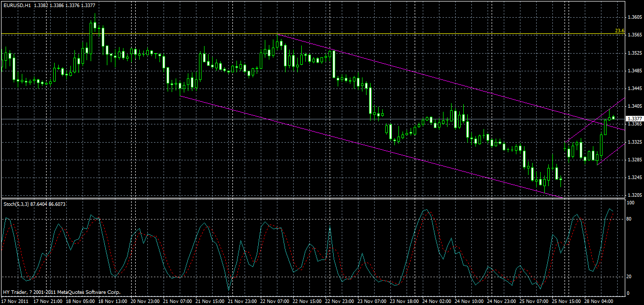Click the 0 level on stochastic scale
Screen dimensions: 644x305
628,293
